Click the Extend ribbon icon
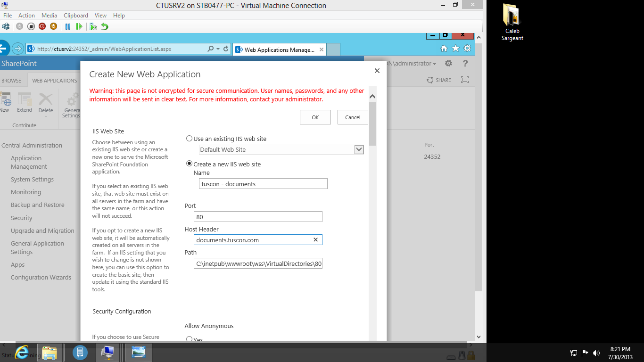Viewport: 644px width, 362px height. [x=25, y=102]
